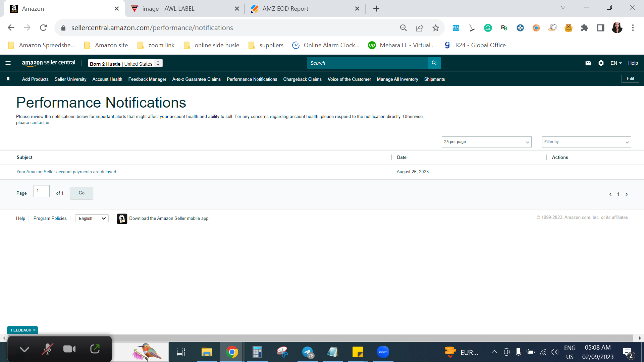Open the mail messages envelope icon
Viewport: 644px width, 362px height.
tap(588, 63)
